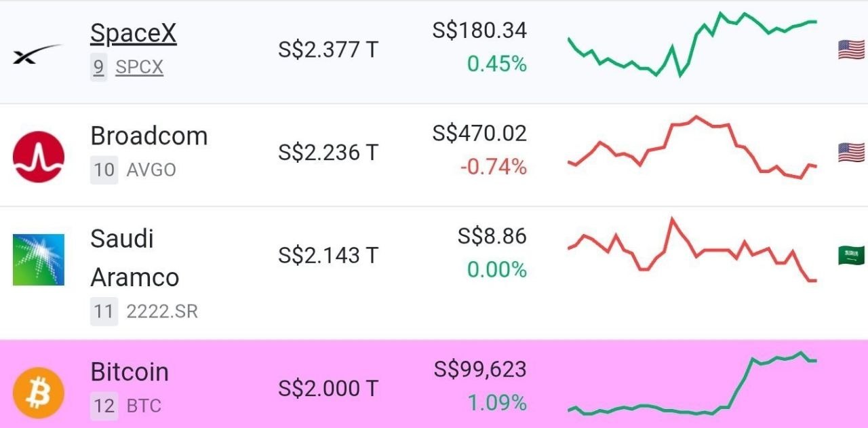Click the Broadcom red logo icon
Viewport: 868px width, 428px height.
39,157
